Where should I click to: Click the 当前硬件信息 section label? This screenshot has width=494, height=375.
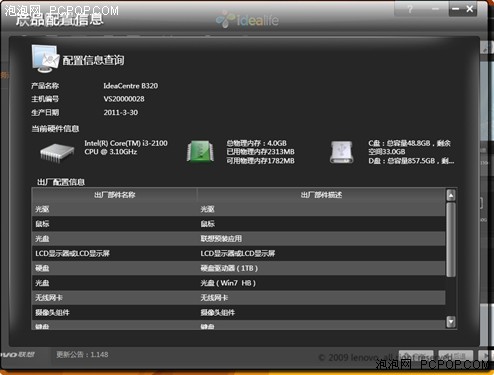[55, 128]
